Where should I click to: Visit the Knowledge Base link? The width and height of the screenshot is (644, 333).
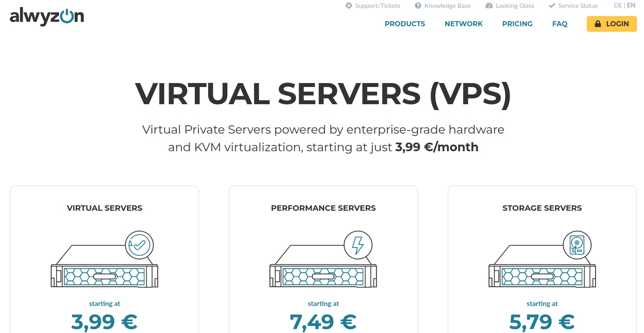pyautogui.click(x=443, y=5)
